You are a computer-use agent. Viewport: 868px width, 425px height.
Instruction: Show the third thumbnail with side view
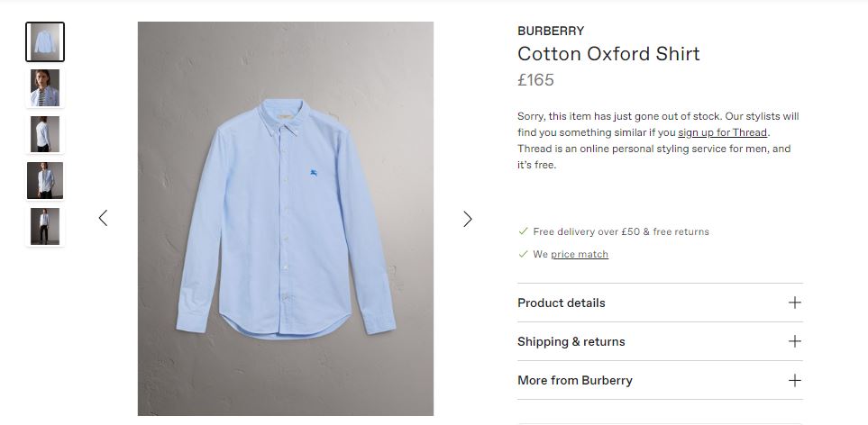pos(45,134)
